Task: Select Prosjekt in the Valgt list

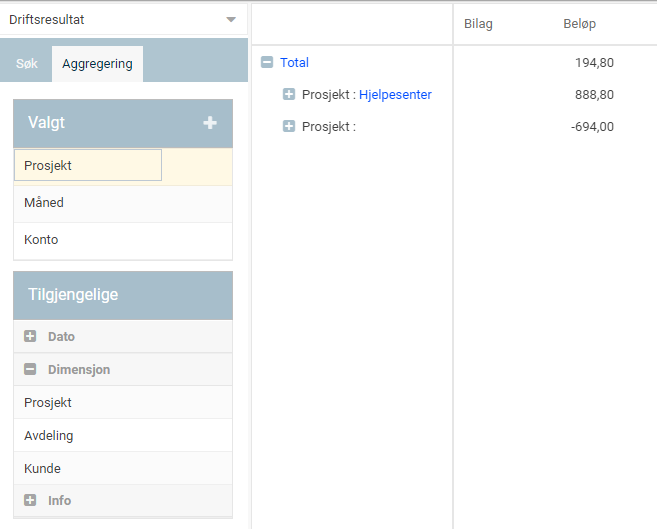Action: (88, 165)
